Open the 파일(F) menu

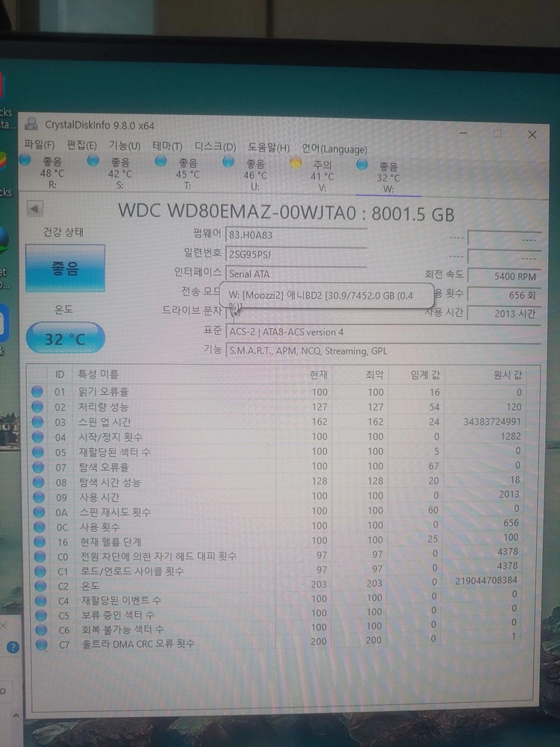pyautogui.click(x=39, y=144)
